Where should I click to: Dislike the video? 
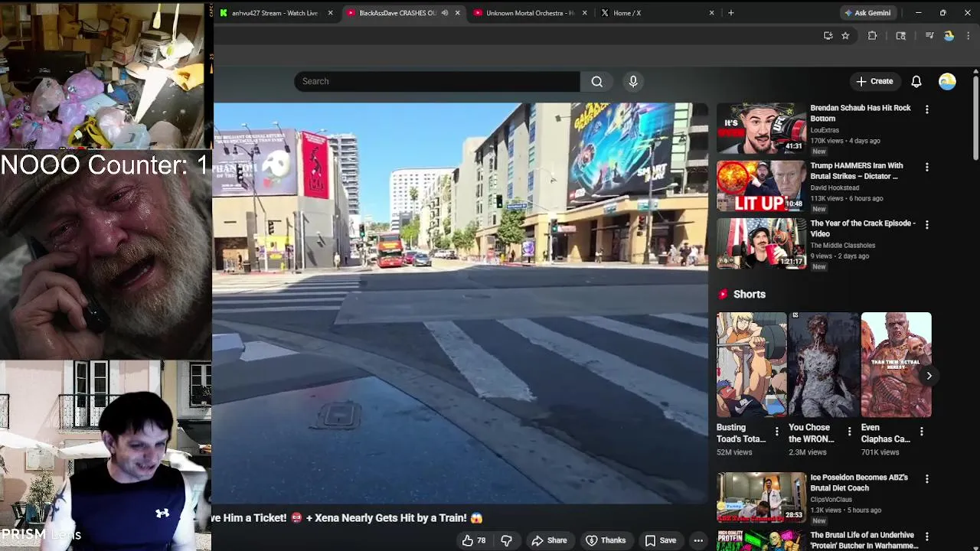pos(506,540)
